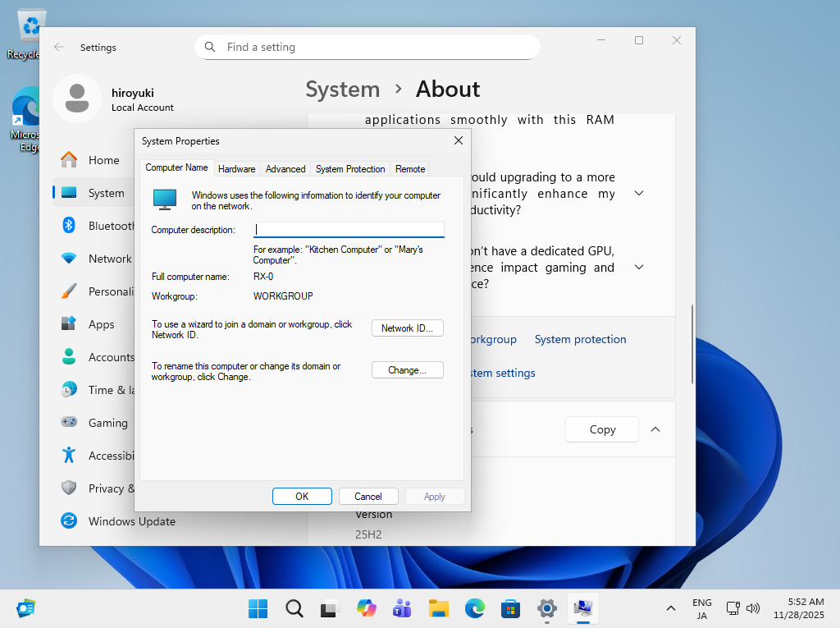The image size is (840, 628).
Task: Open Outlook widget icon on taskbar left
Action: (x=25, y=608)
